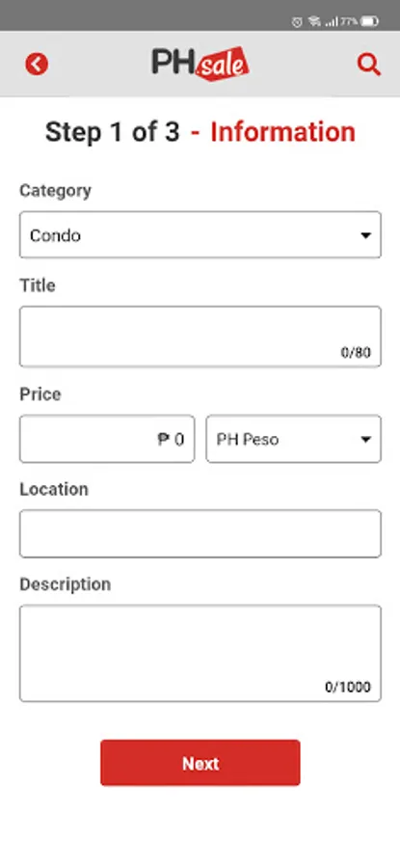
Task: Click the currency dropdown arrow
Action: [x=365, y=440]
